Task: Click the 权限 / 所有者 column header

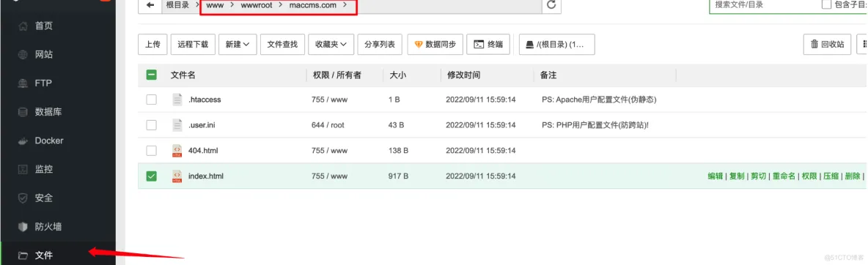Action: pos(336,75)
